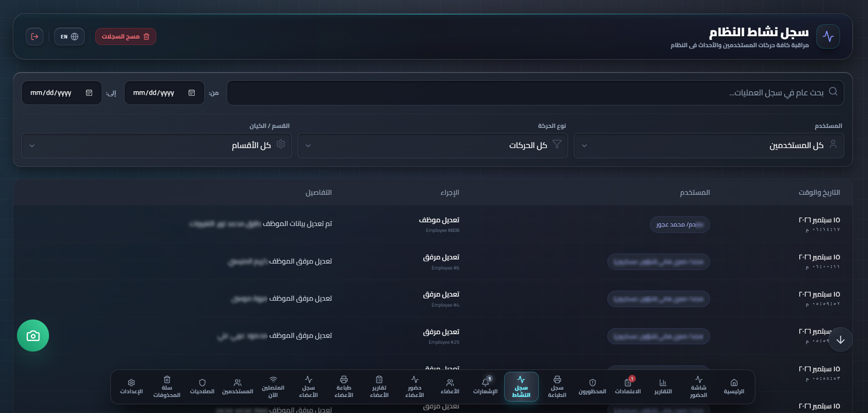This screenshot has height=413, width=868.
Task: Click the logout icon in header
Action: [35, 37]
